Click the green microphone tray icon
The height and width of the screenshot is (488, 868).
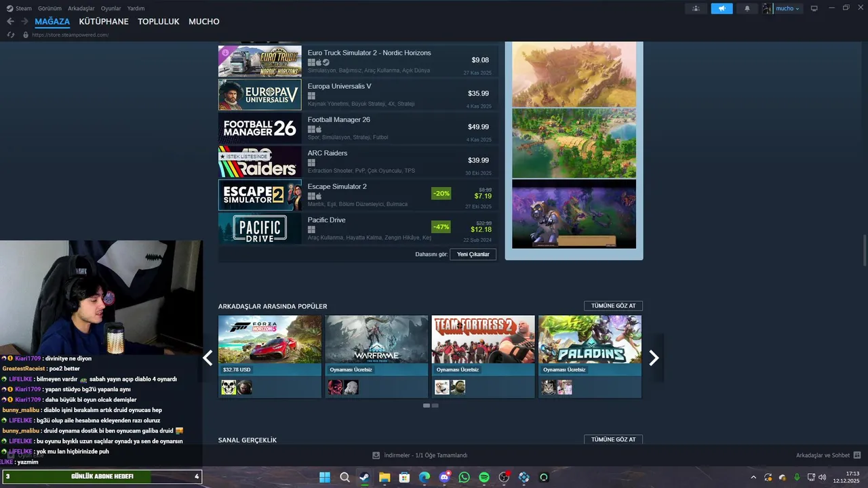pyautogui.click(x=796, y=477)
